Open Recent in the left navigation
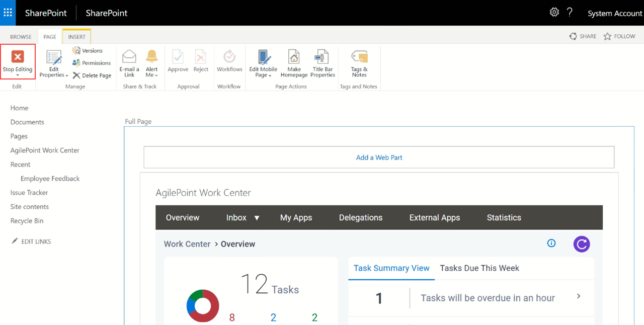 pos(20,165)
